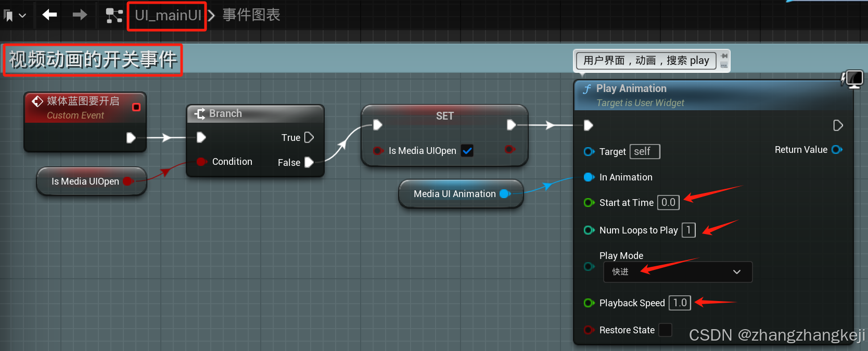868x351 pixels.
Task: Click the Branch Condition input pin
Action: [201, 162]
